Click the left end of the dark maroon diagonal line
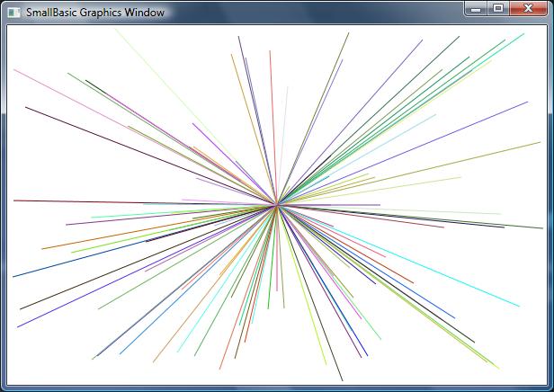Image resolution: width=554 pixels, height=392 pixels. coord(25,107)
